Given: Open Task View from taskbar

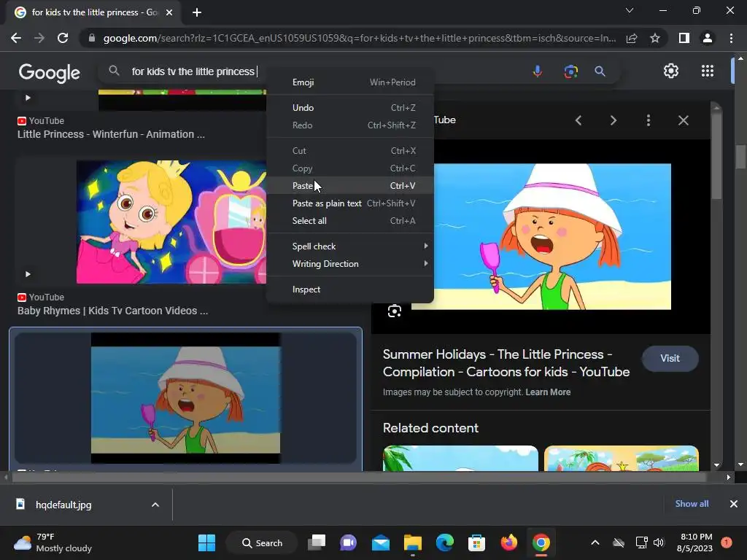Looking at the screenshot, I should 317,542.
